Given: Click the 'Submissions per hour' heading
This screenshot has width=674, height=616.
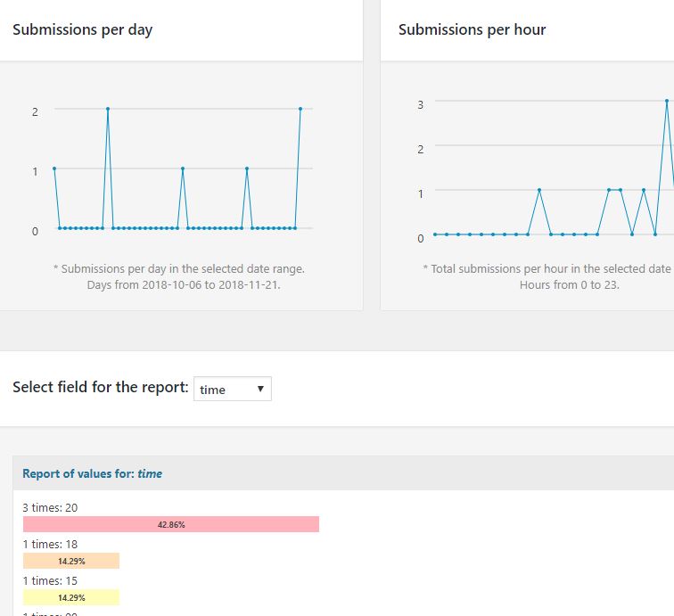Looking at the screenshot, I should tap(472, 29).
